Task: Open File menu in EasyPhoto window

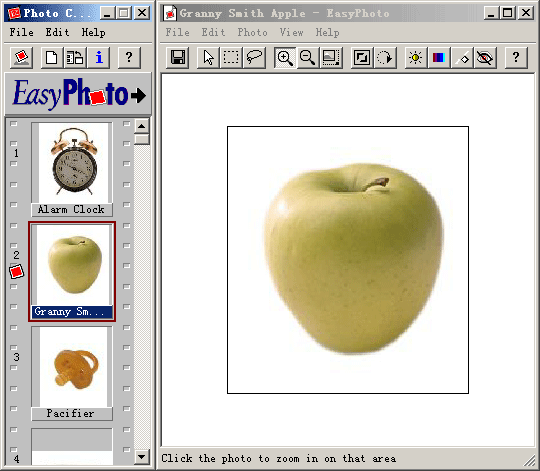Action: point(177,32)
